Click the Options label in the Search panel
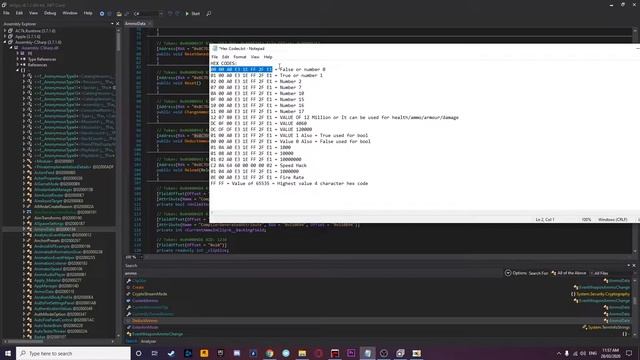 tap(520, 273)
